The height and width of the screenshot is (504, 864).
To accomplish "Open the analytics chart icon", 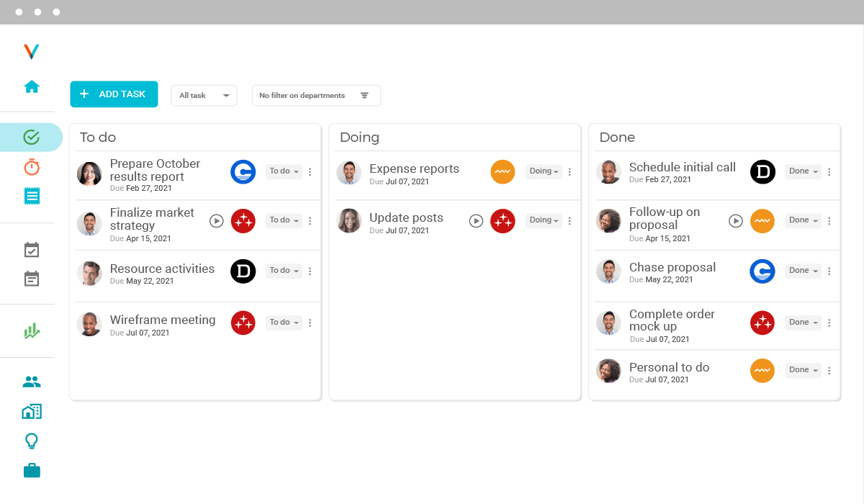I will pos(32,330).
